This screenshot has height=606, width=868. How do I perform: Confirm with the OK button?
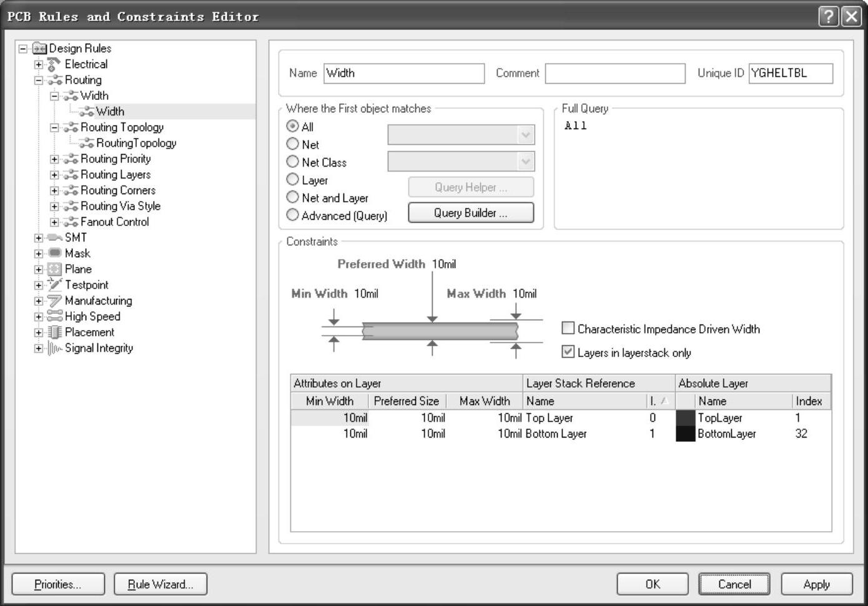pos(653,584)
